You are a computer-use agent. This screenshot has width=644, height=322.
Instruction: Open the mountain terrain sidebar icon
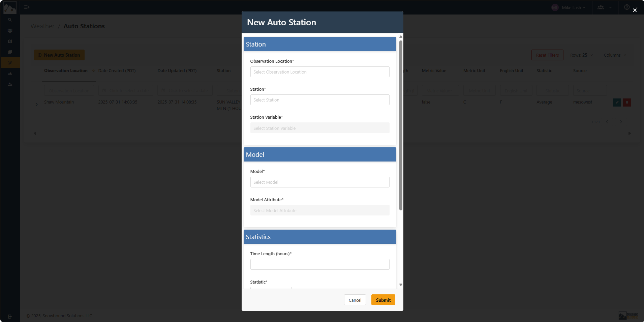point(10,74)
